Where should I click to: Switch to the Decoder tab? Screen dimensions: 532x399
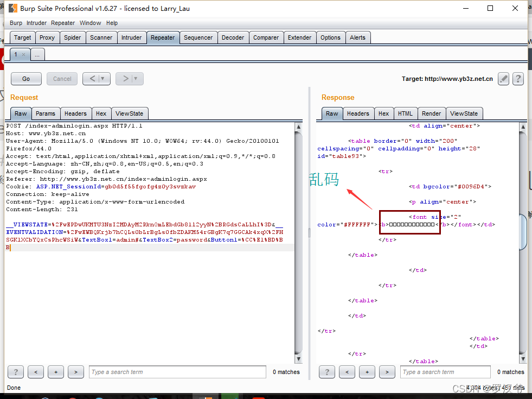tap(233, 37)
